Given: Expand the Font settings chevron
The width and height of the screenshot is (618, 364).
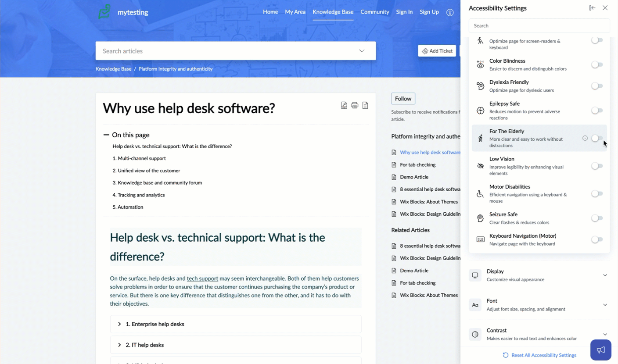Looking at the screenshot, I should 605,305.
